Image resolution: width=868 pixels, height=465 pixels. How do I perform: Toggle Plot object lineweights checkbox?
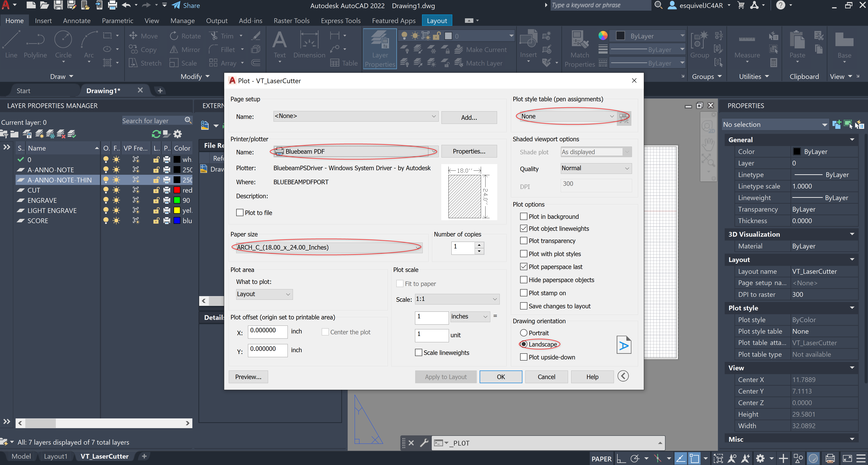[523, 229]
